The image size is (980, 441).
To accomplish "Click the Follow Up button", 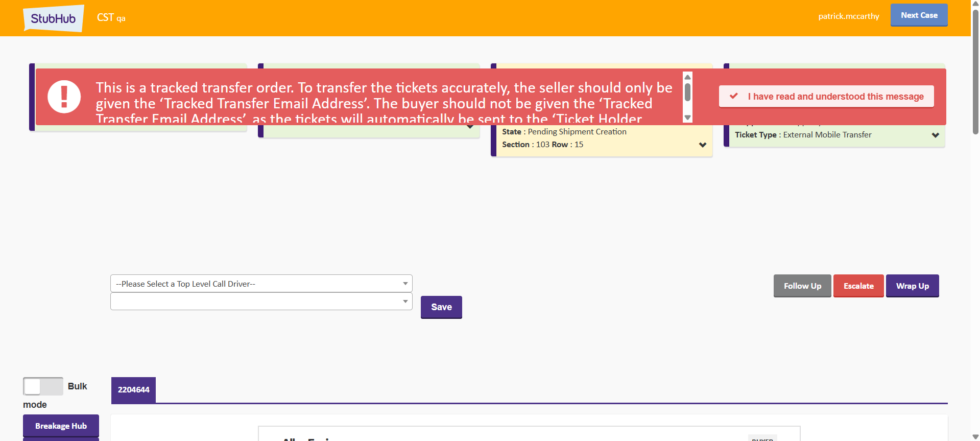I will (x=802, y=286).
